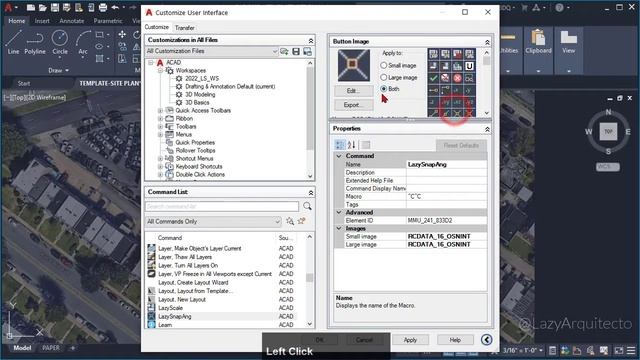Select the Large image radio button
640x360 pixels.
coord(383,77)
